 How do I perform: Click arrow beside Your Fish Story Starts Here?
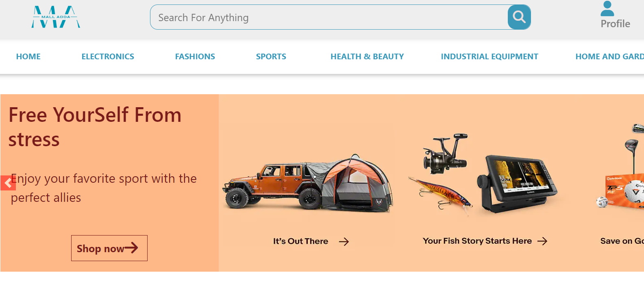click(542, 241)
